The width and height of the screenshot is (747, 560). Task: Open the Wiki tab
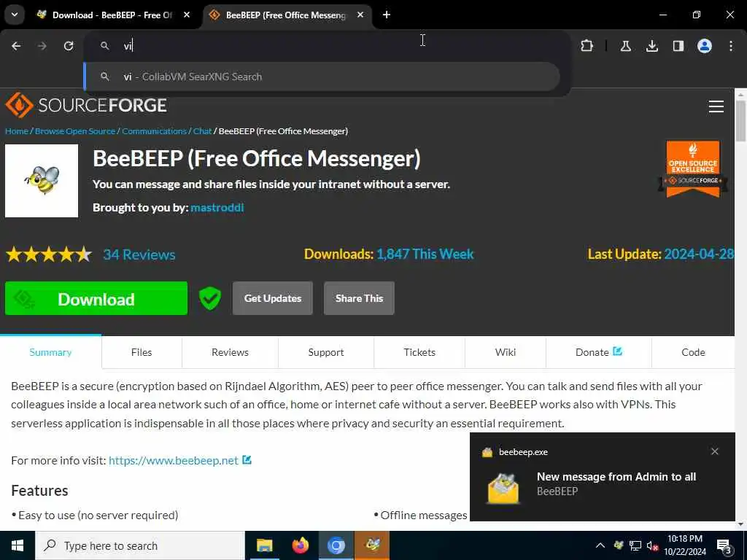click(505, 352)
